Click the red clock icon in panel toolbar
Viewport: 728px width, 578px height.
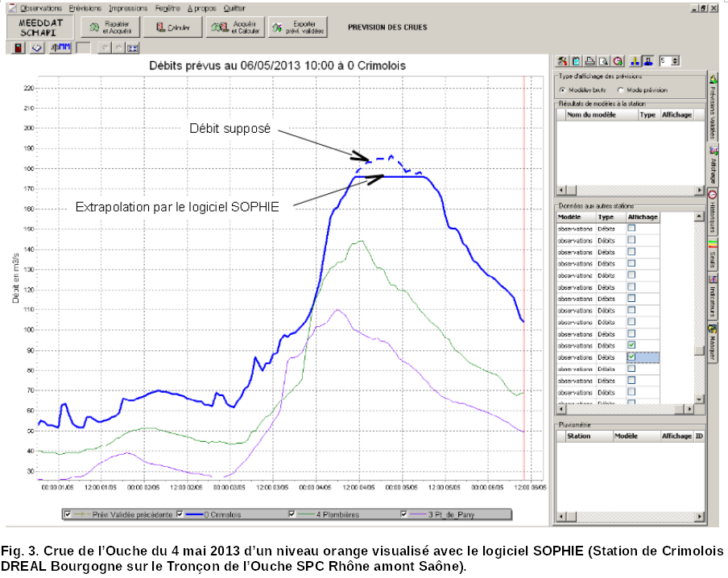pos(618,61)
